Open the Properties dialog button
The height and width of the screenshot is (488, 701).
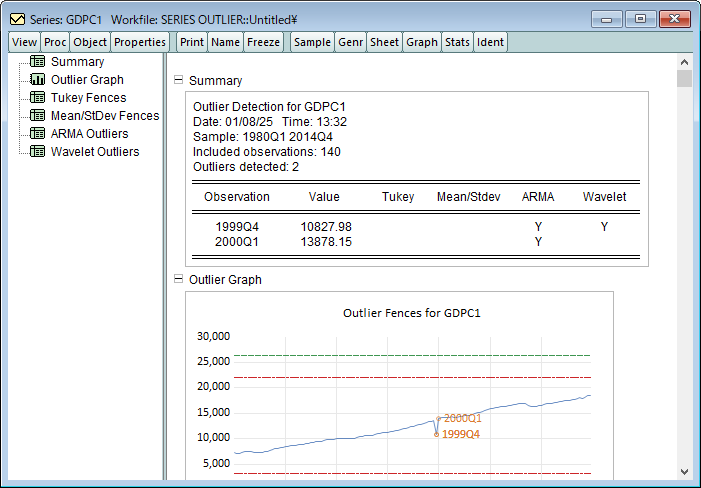[140, 42]
